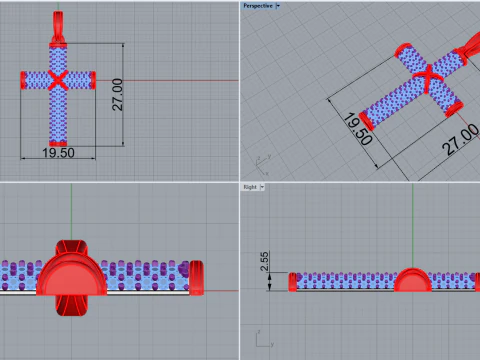Viewport: 480px width, 360px height.
Task: Select the 2.55 thickness dimension in the Right viewport
Action: 264,261
